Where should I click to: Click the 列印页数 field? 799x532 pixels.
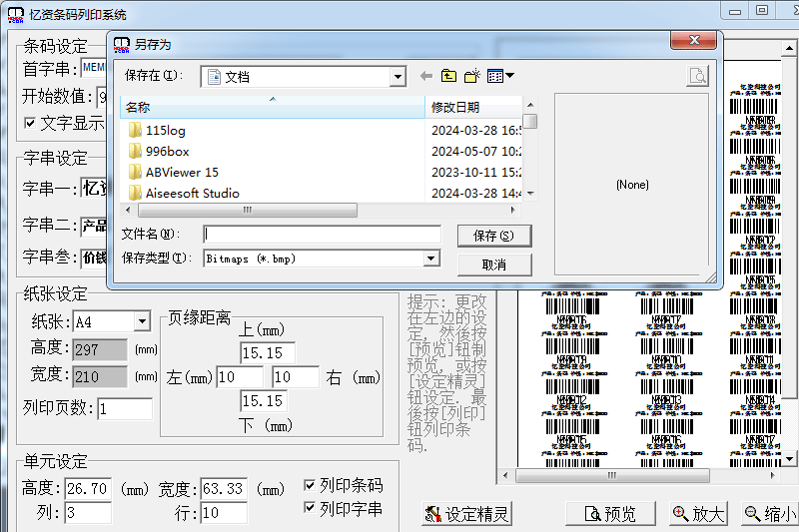pyautogui.click(x=125, y=409)
